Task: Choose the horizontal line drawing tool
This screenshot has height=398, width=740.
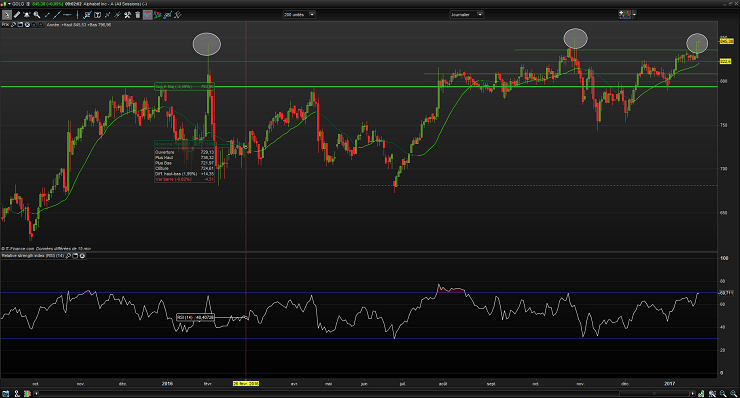Action: pos(67,15)
